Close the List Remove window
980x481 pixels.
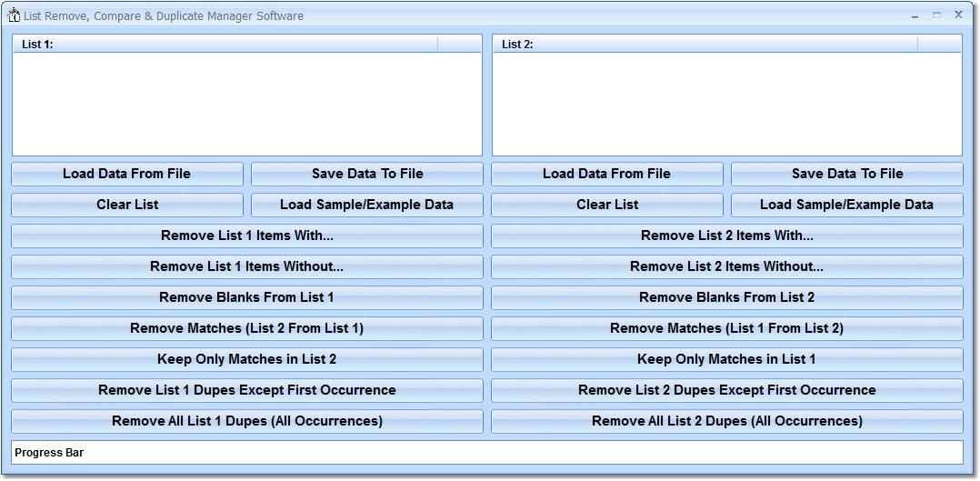click(x=958, y=15)
